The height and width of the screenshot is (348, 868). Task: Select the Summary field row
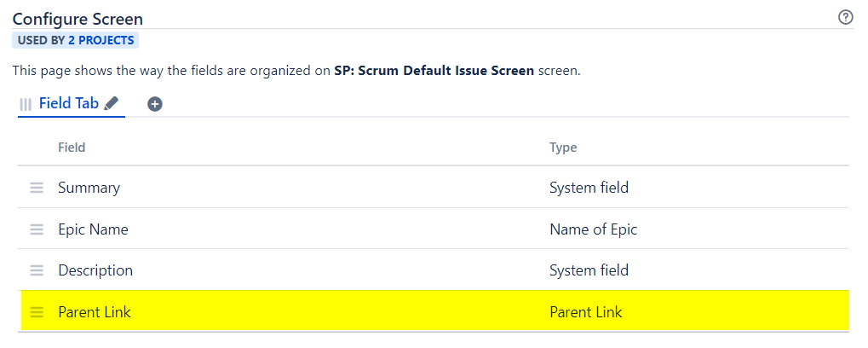(x=89, y=188)
